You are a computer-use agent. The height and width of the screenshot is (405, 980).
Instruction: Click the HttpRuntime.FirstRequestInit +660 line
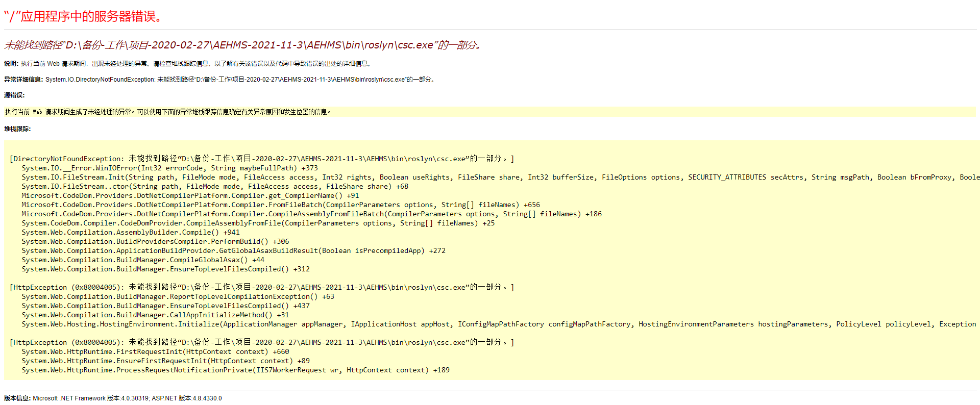point(155,351)
